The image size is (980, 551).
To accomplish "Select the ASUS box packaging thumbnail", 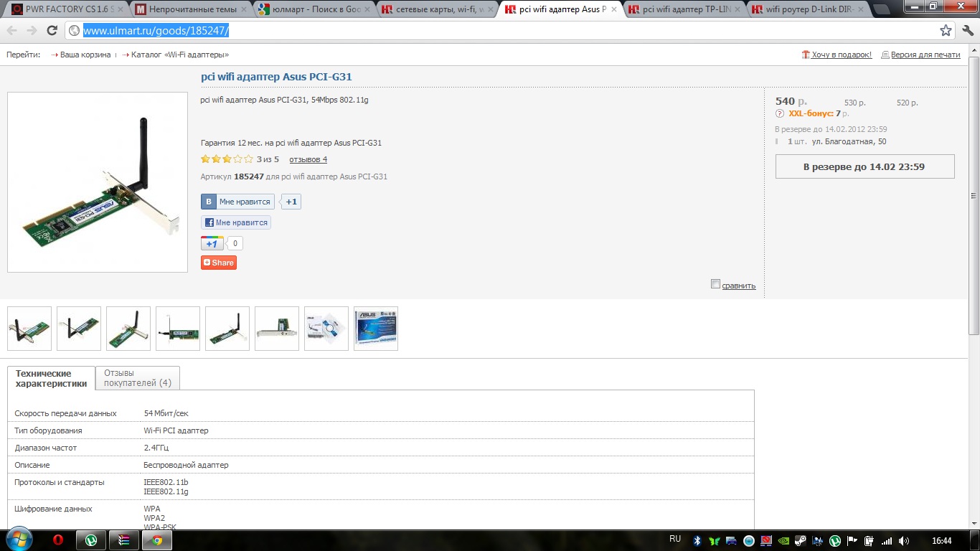I will tap(376, 329).
